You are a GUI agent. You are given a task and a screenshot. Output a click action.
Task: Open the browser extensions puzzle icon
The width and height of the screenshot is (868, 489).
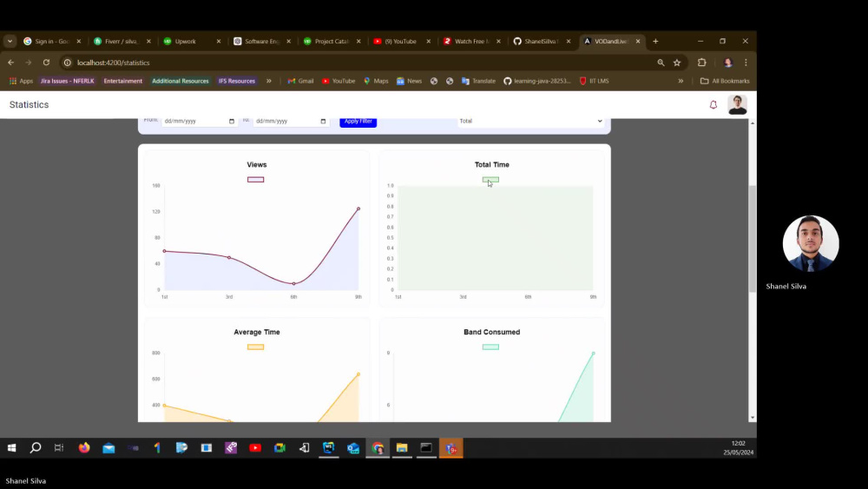pyautogui.click(x=702, y=63)
